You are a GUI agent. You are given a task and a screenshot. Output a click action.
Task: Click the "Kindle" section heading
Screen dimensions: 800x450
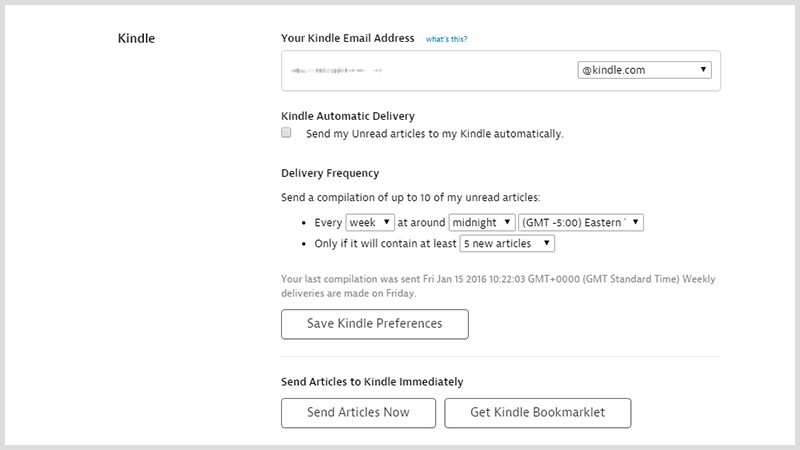(136, 38)
